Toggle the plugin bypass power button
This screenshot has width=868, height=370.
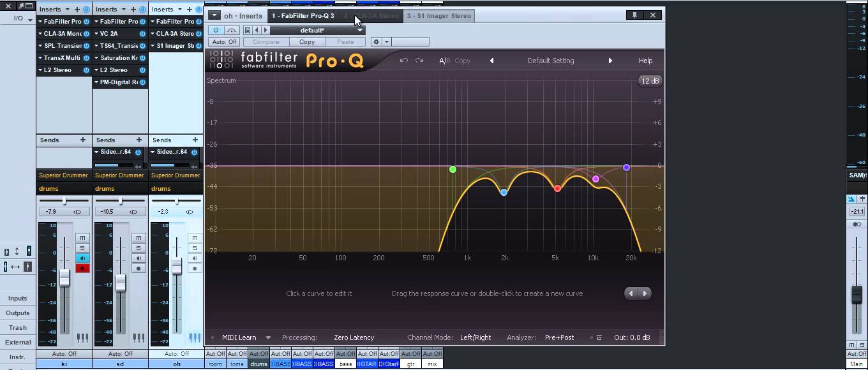click(x=216, y=30)
